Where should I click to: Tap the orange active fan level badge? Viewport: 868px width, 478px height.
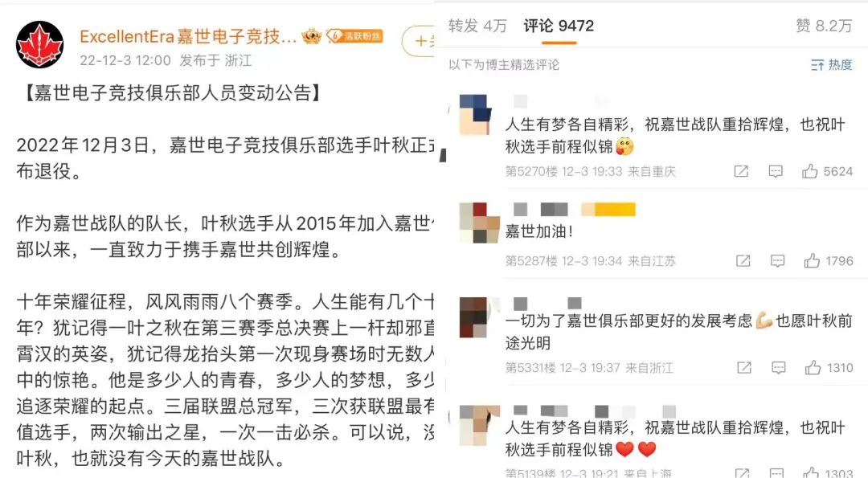pos(354,36)
